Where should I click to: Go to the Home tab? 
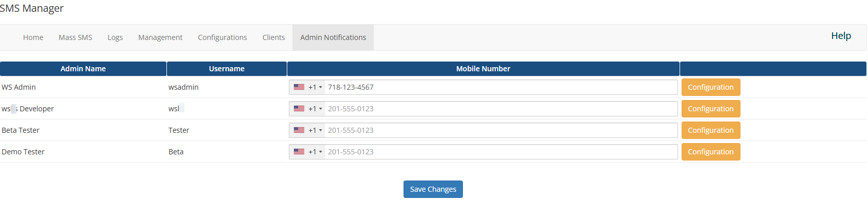[33, 37]
